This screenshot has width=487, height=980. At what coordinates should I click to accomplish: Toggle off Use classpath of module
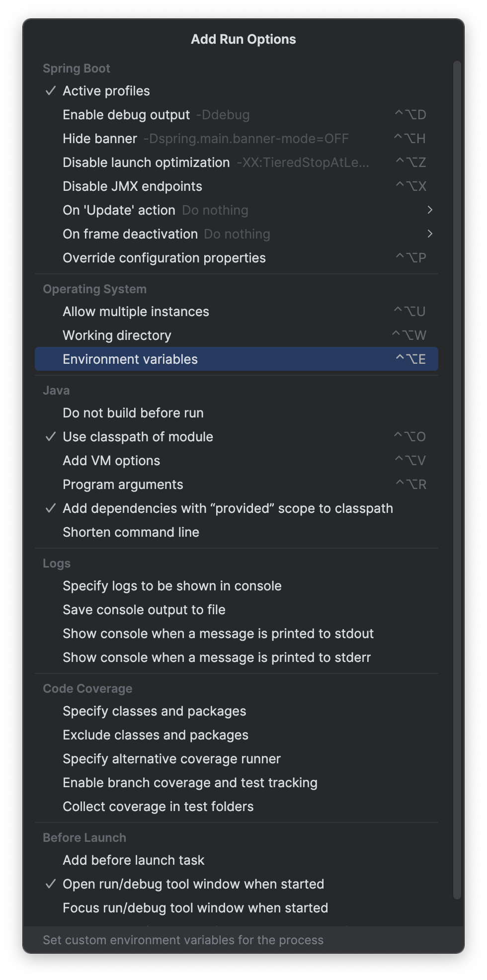pos(138,436)
